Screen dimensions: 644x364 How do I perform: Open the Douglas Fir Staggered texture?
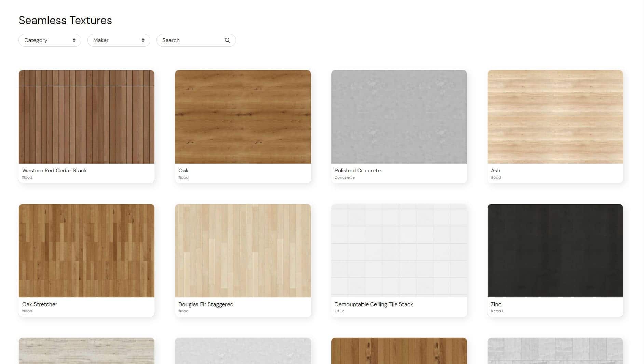[243, 250]
